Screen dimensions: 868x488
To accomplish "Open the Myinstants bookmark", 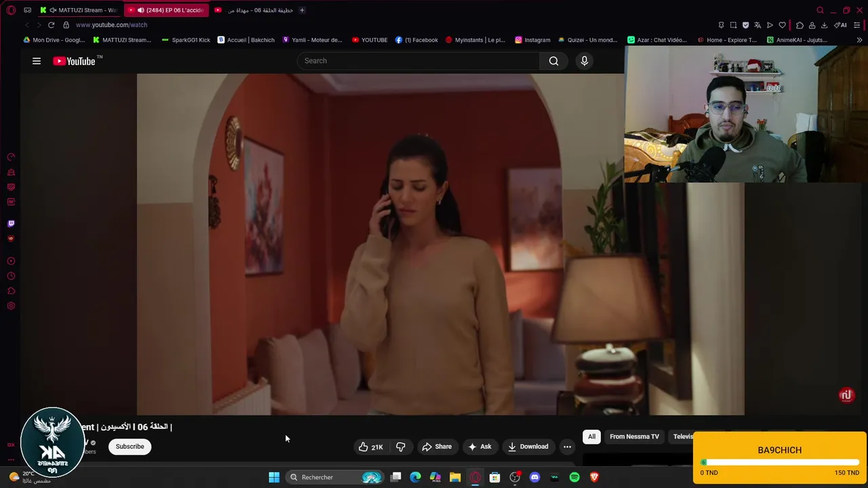I will coord(475,40).
